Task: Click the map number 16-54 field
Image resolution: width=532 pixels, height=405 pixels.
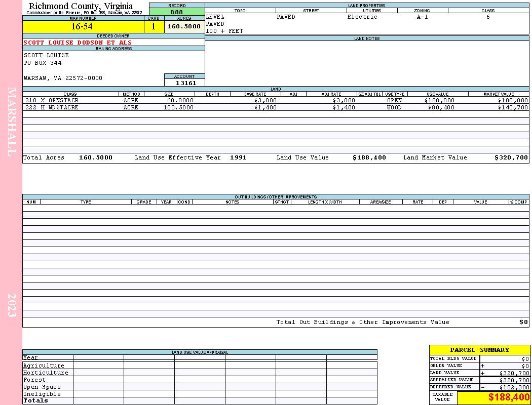Action: pos(83,26)
